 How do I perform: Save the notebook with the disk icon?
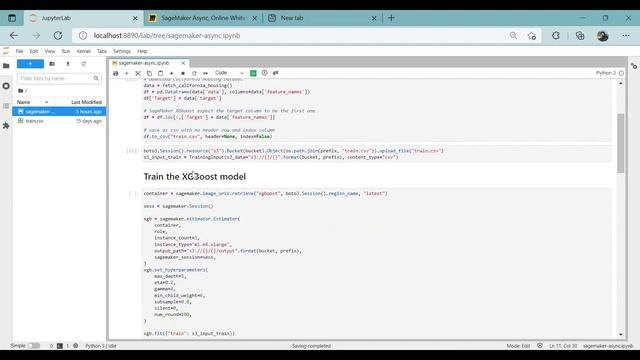(116, 73)
